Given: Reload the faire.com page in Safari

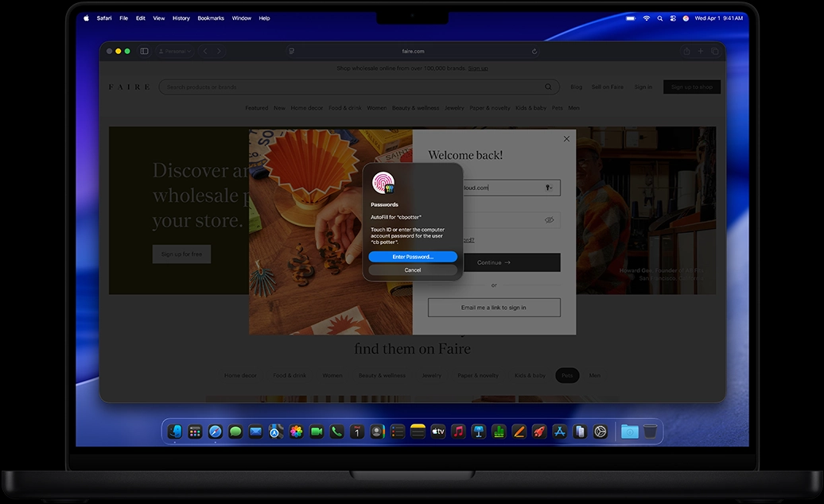Looking at the screenshot, I should [534, 50].
